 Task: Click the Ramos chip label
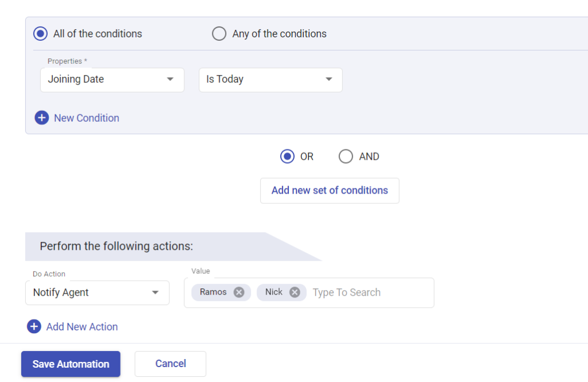pyautogui.click(x=213, y=292)
